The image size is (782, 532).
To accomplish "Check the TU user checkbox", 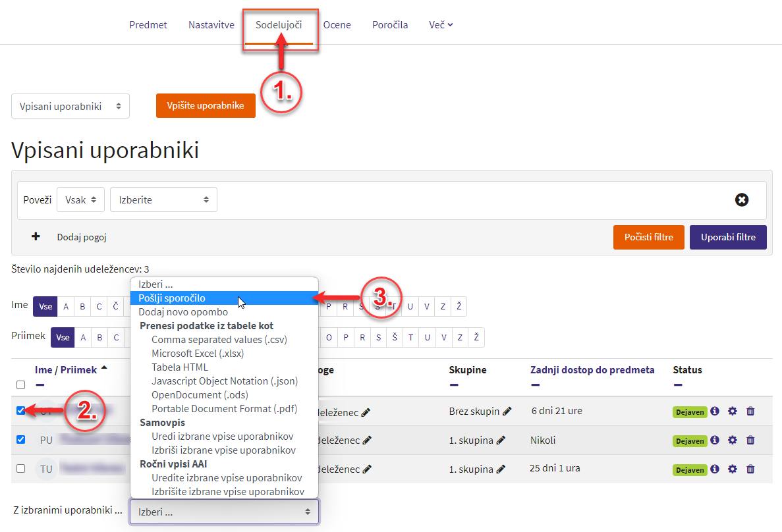I will [x=21, y=469].
